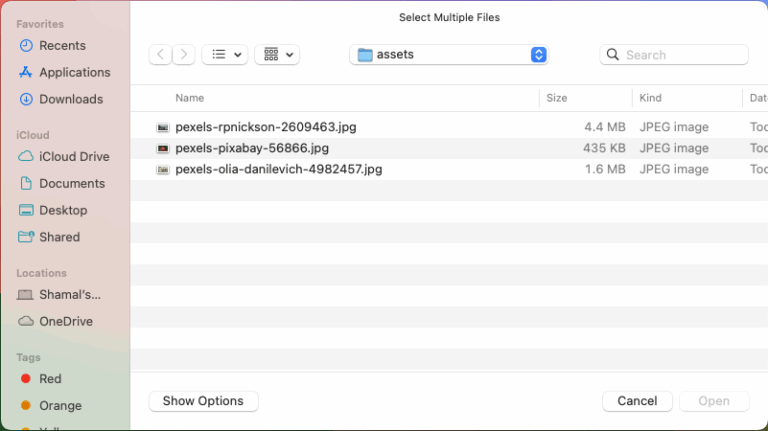The height and width of the screenshot is (431, 768).
Task: Sort files by Size column header
Action: (557, 98)
